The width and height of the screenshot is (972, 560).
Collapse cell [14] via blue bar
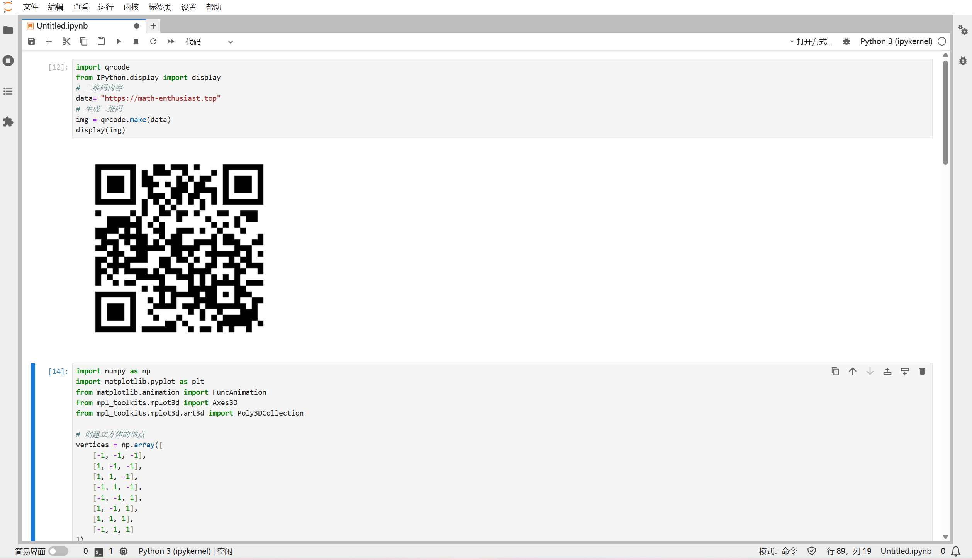[x=33, y=452]
